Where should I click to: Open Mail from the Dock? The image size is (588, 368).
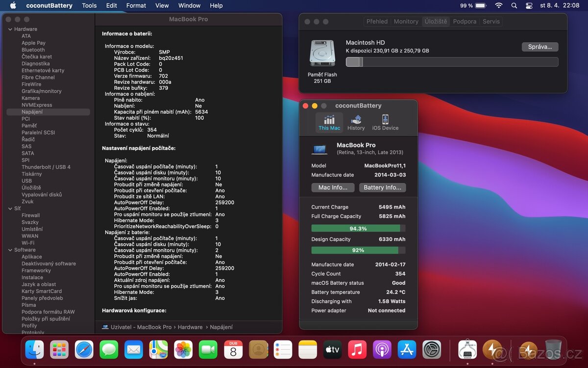(133, 350)
